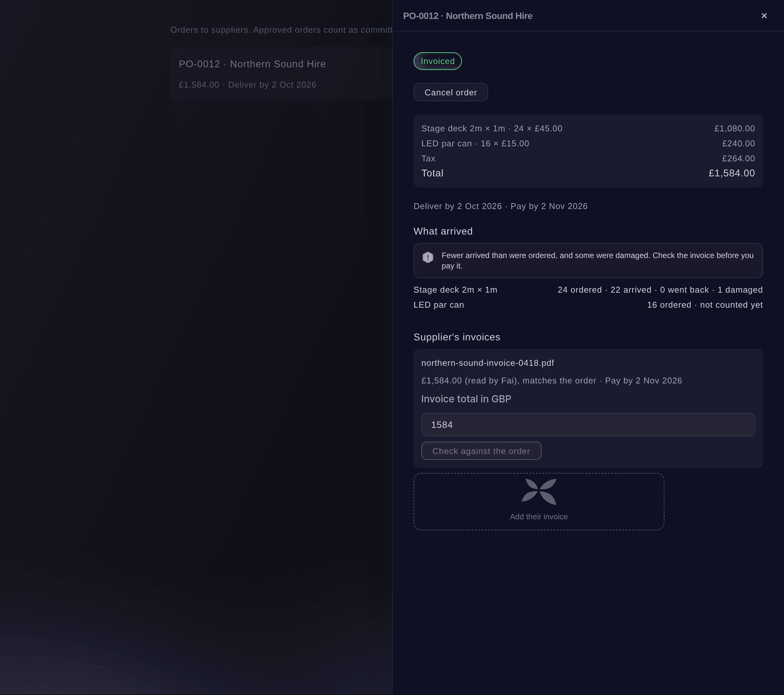
Task: Click the Stage deck 2m × 1m · 24 × £45.00 line
Action: pos(492,128)
